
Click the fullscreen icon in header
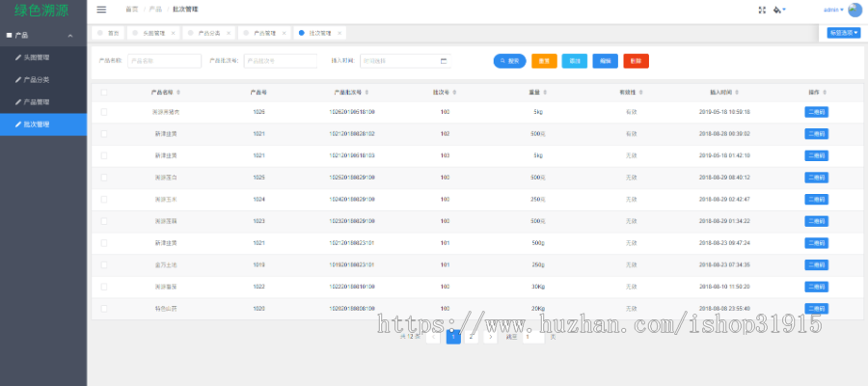762,10
